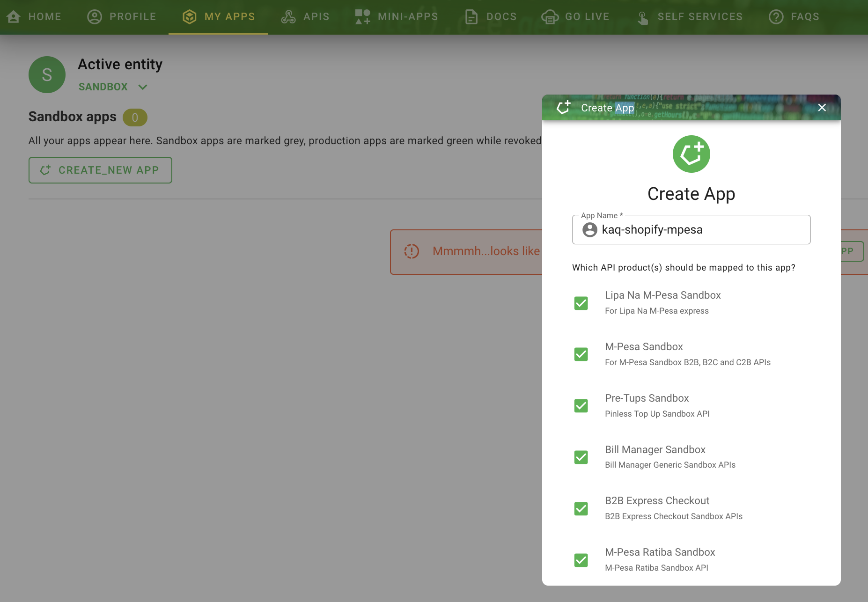Image resolution: width=868 pixels, height=602 pixels.
Task: Toggle M-Pesa Ratiba Sandbox checkbox
Action: 581,560
